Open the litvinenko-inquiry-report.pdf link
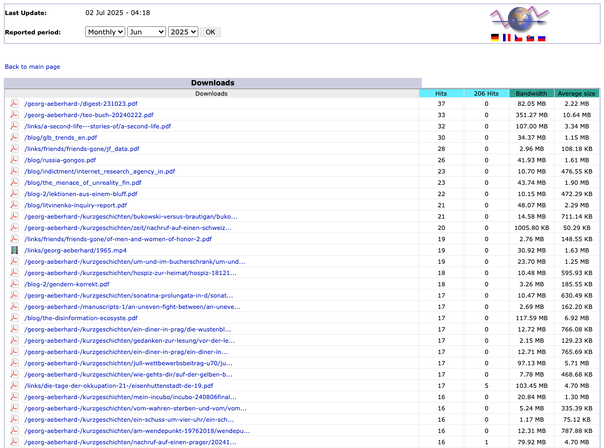The image size is (604, 448). [x=76, y=205]
